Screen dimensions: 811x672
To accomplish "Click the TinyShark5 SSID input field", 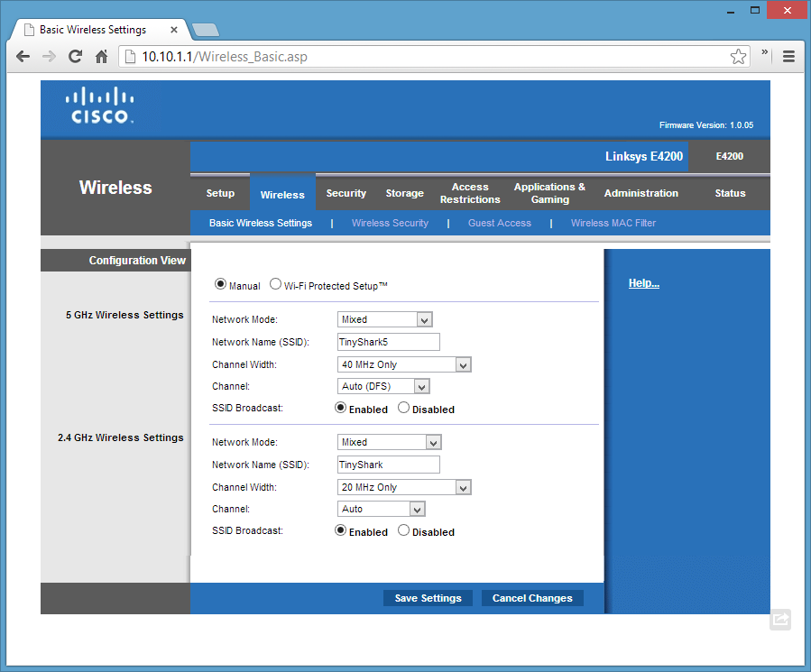I will 388,342.
